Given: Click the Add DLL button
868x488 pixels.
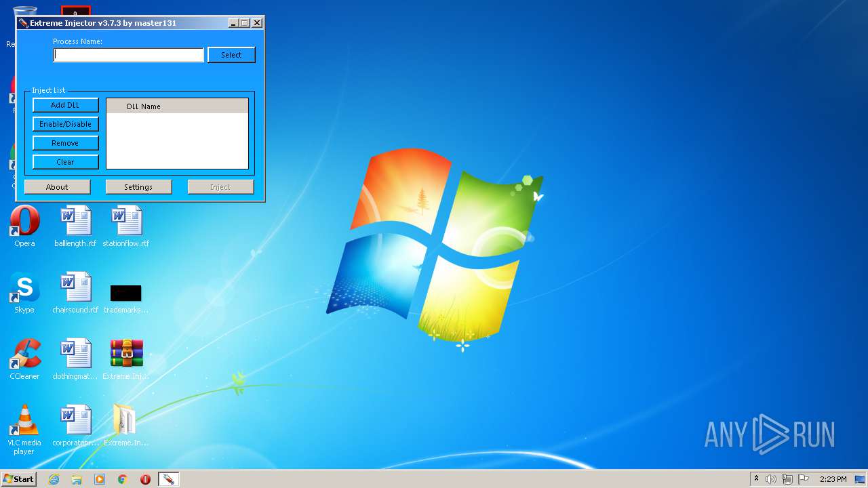Looking at the screenshot, I should pos(65,105).
